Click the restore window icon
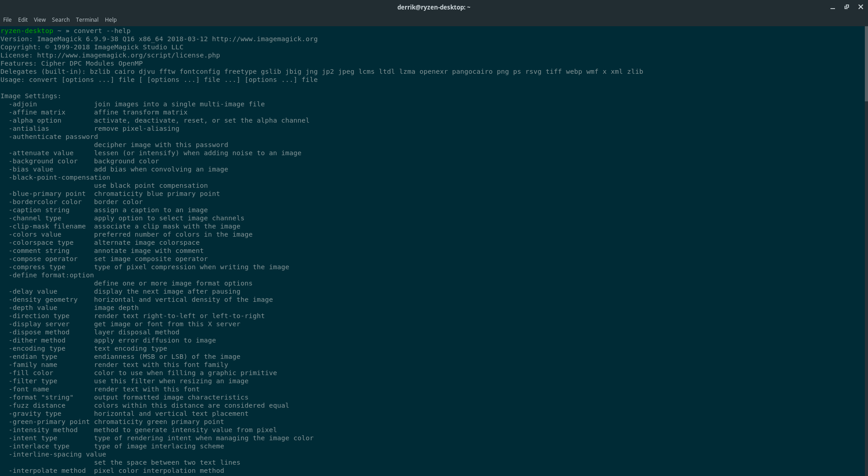The image size is (868, 476). point(846,7)
